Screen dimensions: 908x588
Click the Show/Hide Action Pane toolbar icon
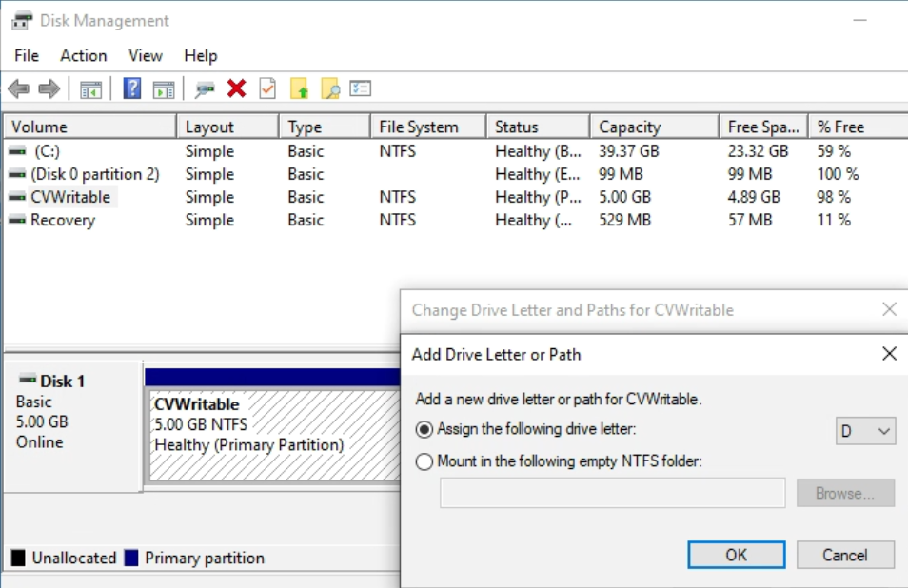click(x=164, y=89)
